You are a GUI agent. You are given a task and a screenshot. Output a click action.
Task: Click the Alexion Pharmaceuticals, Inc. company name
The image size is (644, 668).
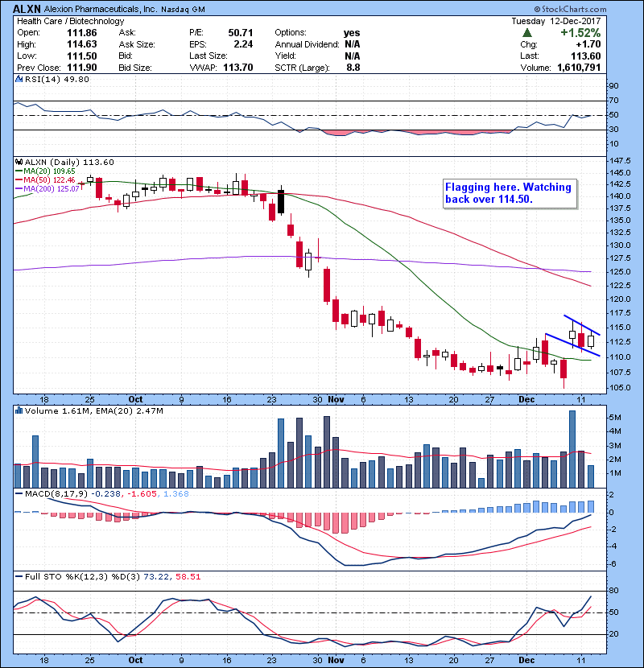tap(101, 10)
